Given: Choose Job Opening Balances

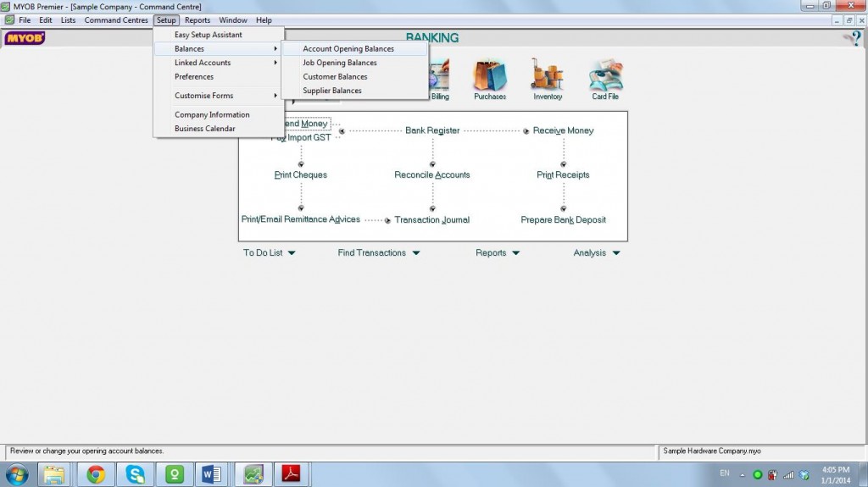Looking at the screenshot, I should [355, 63].
